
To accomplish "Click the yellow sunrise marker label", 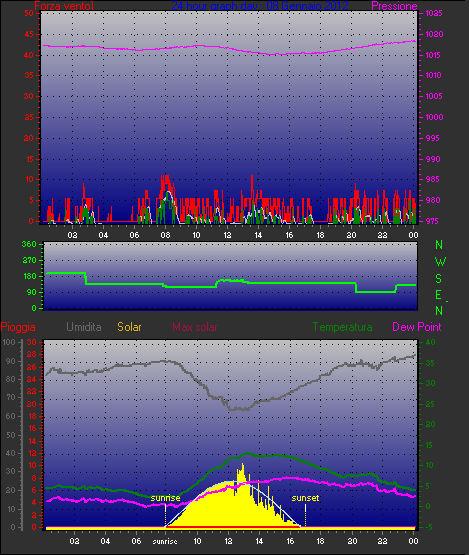I will tap(165, 498).
